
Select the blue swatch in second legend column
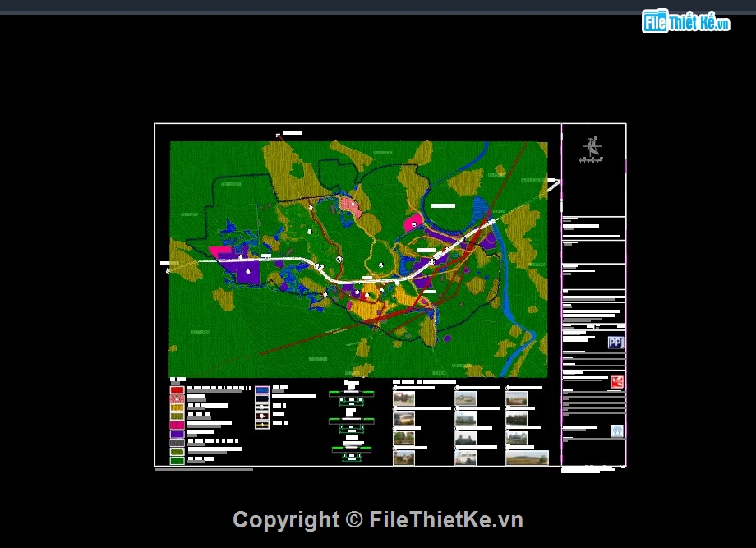click(262, 391)
